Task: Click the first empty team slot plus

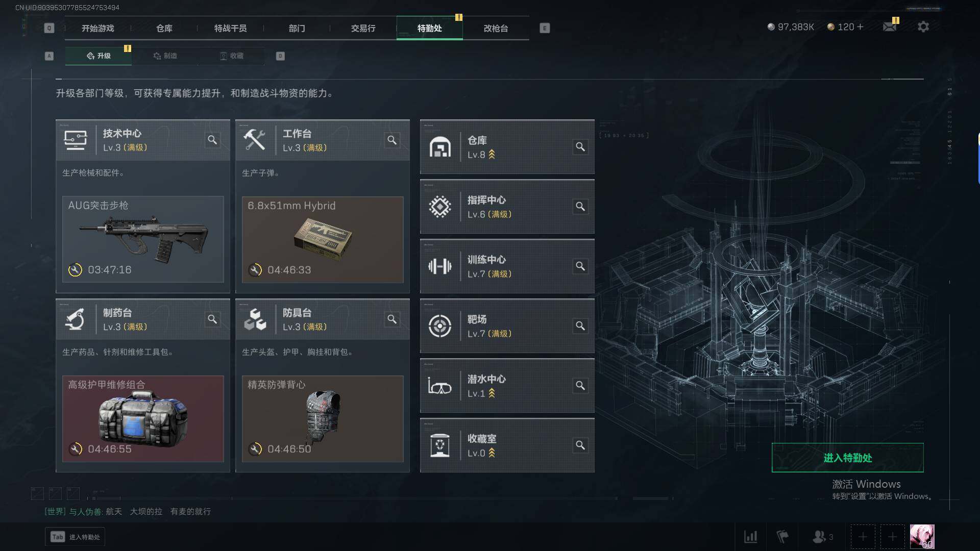Action: coord(863,537)
